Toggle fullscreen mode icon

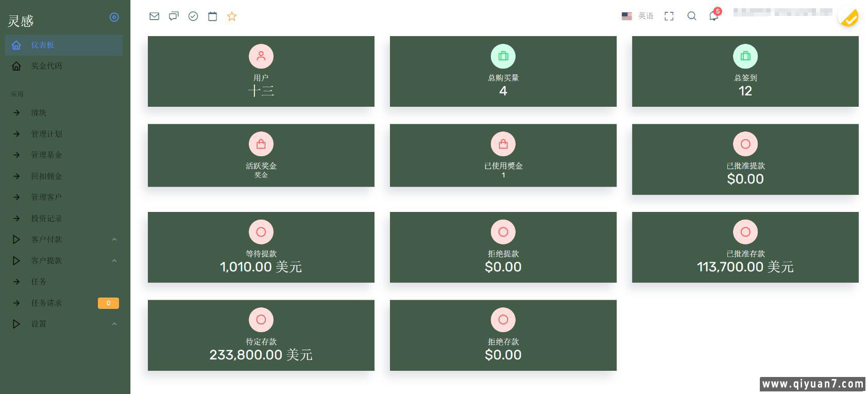(x=669, y=16)
